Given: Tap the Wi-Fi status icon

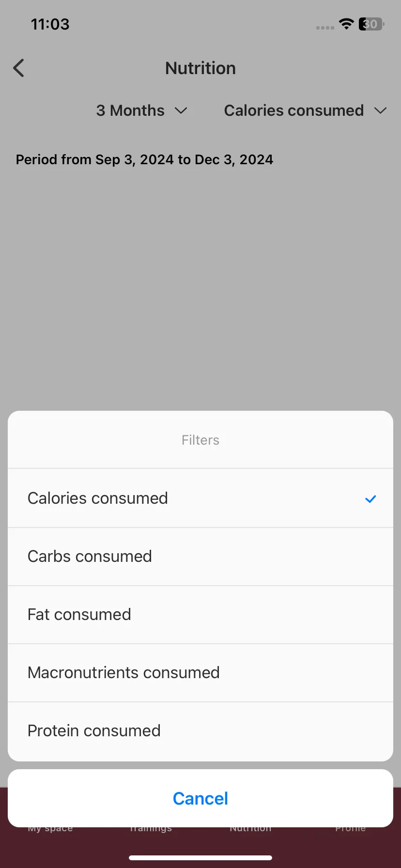Looking at the screenshot, I should coord(346,24).
